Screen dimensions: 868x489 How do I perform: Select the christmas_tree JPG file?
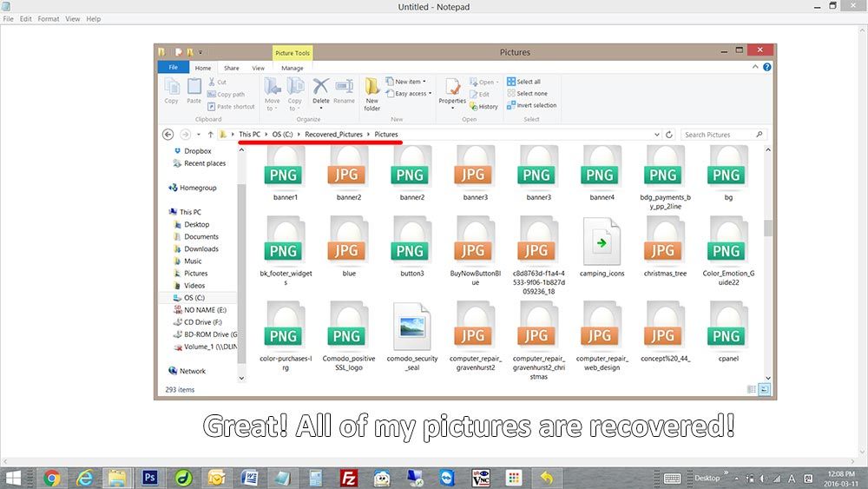665,248
